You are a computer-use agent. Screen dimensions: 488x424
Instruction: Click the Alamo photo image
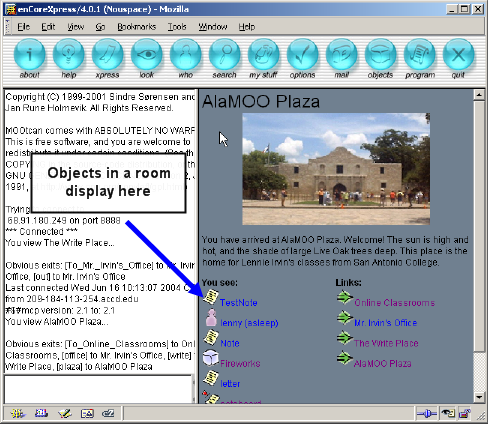tap(336, 169)
